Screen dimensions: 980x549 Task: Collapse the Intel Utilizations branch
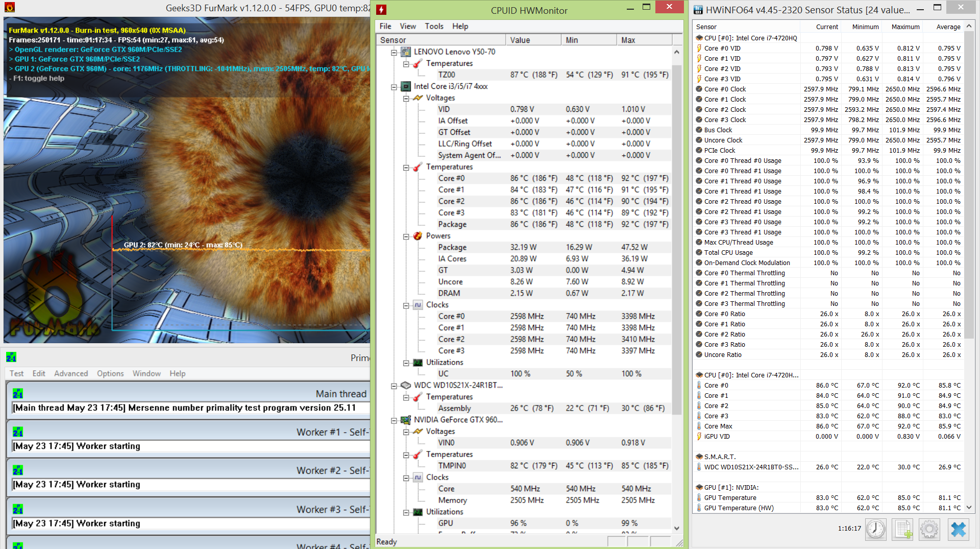click(406, 363)
